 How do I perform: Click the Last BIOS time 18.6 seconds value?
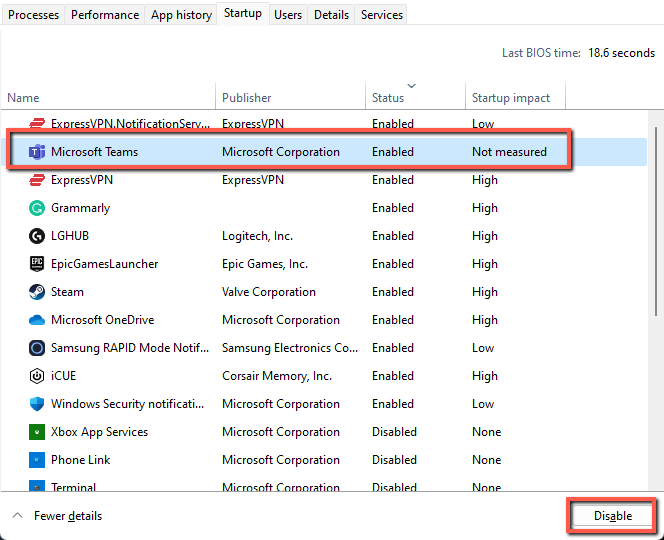tap(621, 53)
